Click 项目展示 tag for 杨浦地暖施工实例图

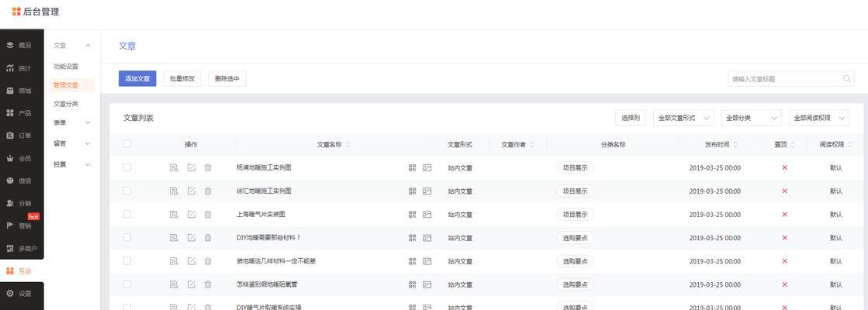(575, 167)
